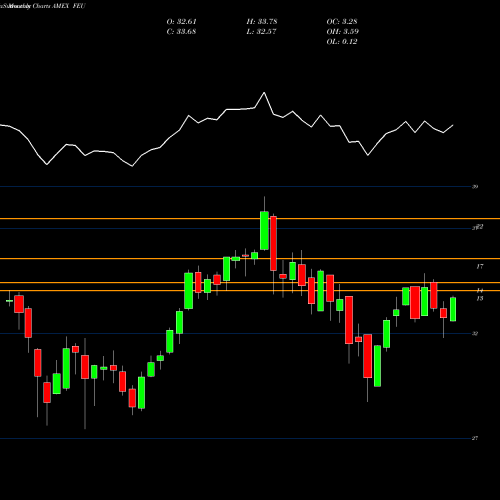Image resolution: width=500 pixels, height=500 pixels.
Task: Click the close price C: 33.68
Action: [181, 32]
